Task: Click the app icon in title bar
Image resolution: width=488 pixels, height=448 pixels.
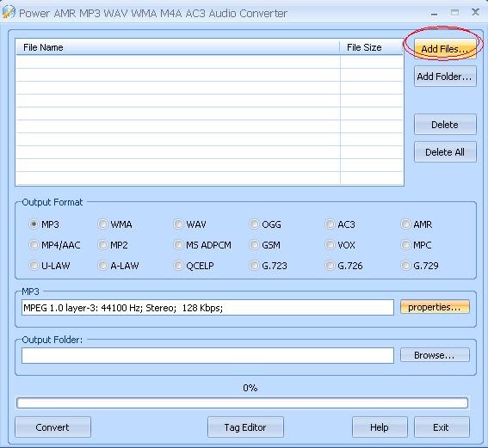Action: (9, 12)
